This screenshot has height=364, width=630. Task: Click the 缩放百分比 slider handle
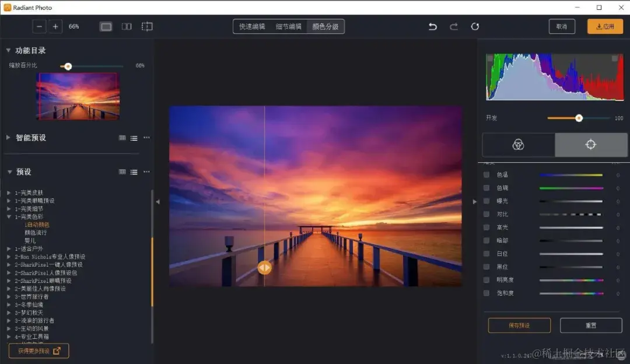click(68, 66)
